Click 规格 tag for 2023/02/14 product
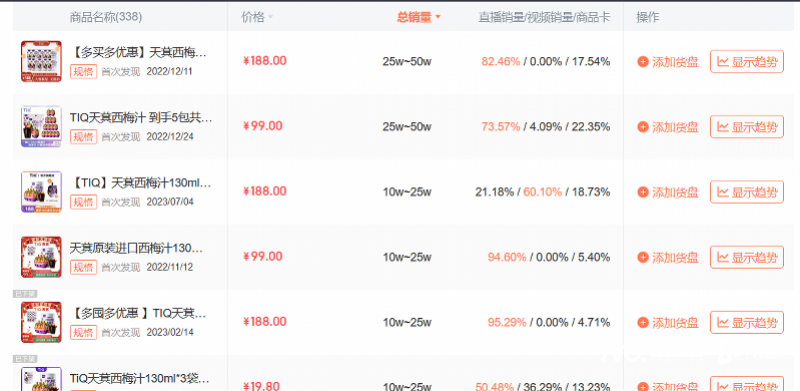This screenshot has width=800, height=391. (x=83, y=333)
